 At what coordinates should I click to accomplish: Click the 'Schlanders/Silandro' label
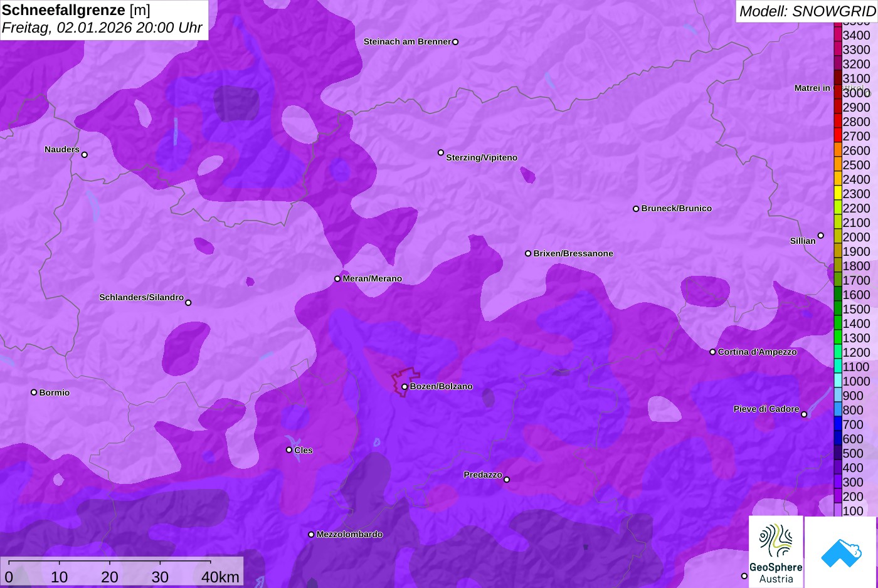(142, 297)
